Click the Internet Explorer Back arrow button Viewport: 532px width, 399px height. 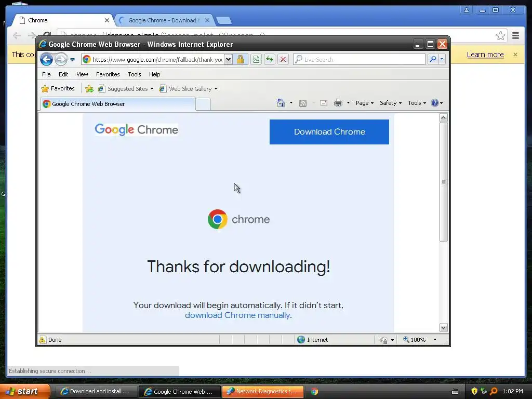click(46, 60)
